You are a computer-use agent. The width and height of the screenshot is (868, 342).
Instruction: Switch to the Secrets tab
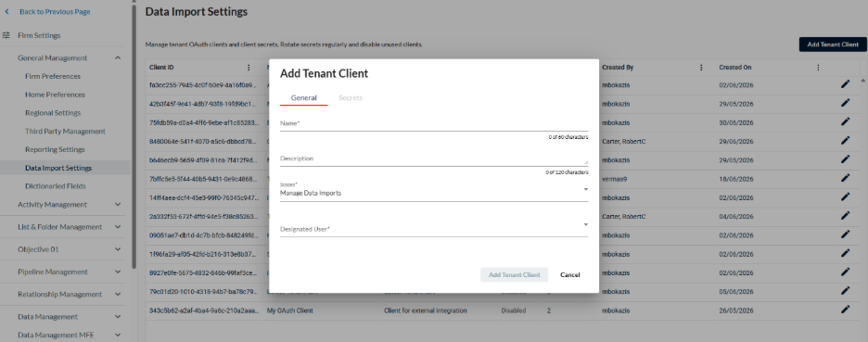pyautogui.click(x=351, y=97)
